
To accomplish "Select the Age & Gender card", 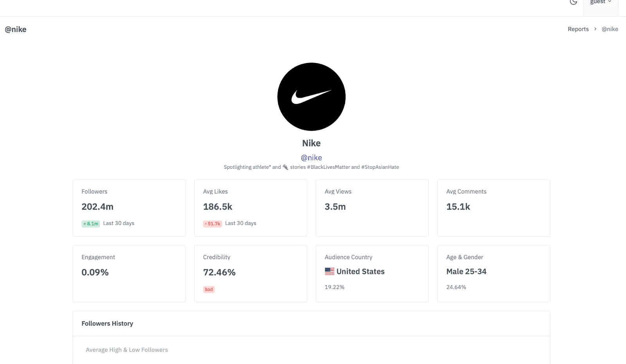I will point(493,273).
